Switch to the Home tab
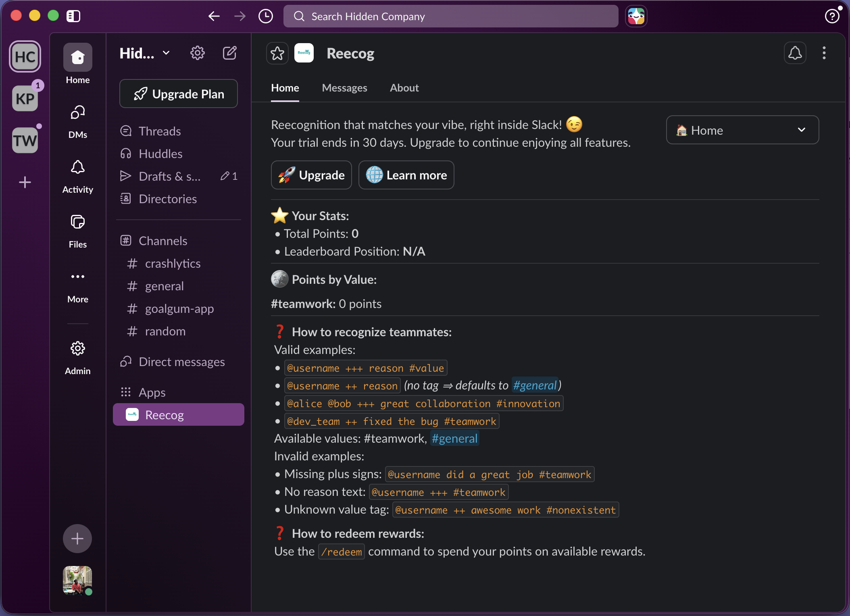Image resolution: width=850 pixels, height=616 pixels. click(x=285, y=88)
